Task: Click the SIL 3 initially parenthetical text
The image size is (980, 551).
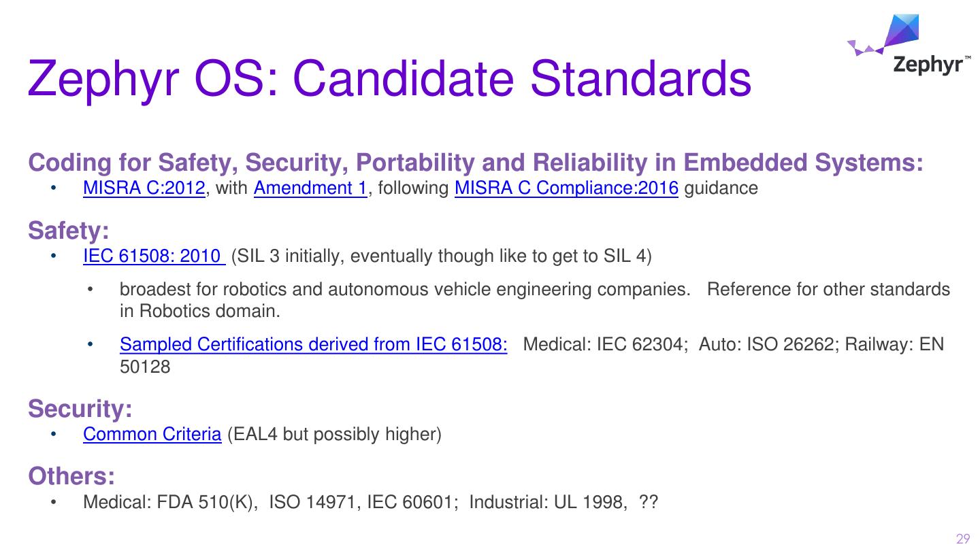Action: pos(441,256)
